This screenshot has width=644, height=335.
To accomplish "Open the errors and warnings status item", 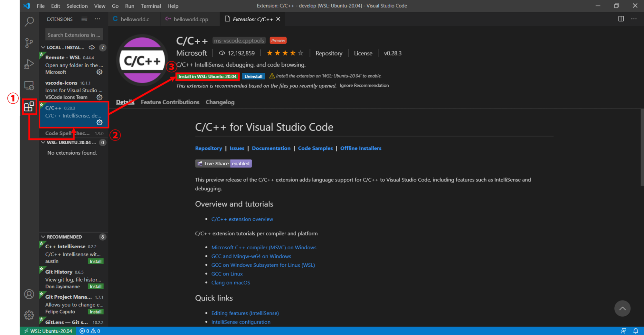I will coord(90,331).
